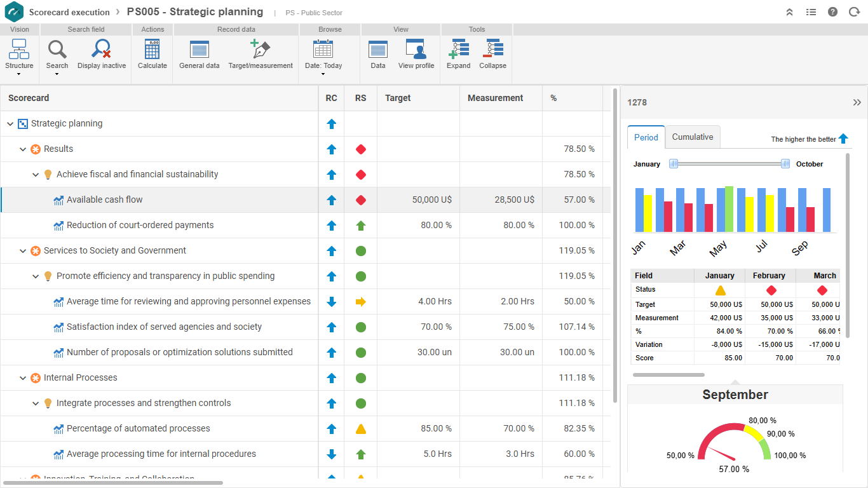Click lightbulb icon of Achieve fiscal sustainability
The image size is (868, 488).
click(x=48, y=175)
